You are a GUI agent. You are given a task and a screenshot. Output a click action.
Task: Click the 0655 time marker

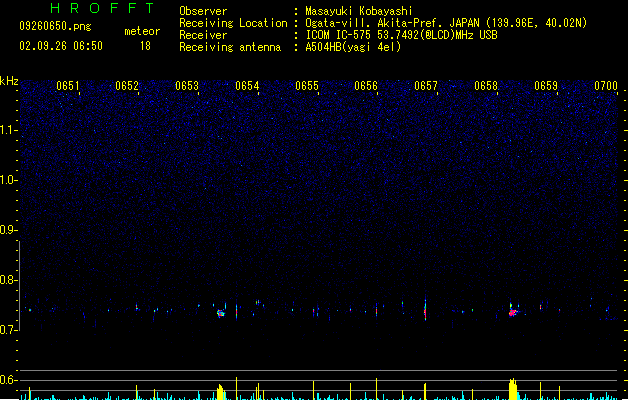[307, 86]
